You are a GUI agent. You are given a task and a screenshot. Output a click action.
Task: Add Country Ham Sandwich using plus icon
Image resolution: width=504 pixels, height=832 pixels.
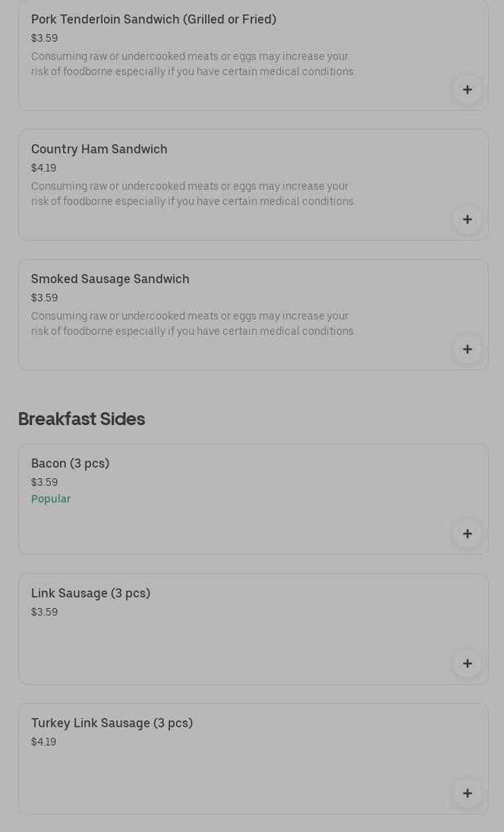coord(467,219)
